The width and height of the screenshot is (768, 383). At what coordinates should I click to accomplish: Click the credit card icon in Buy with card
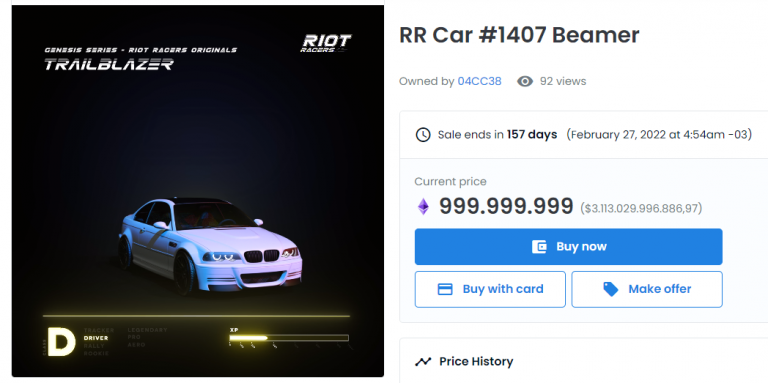(445, 289)
